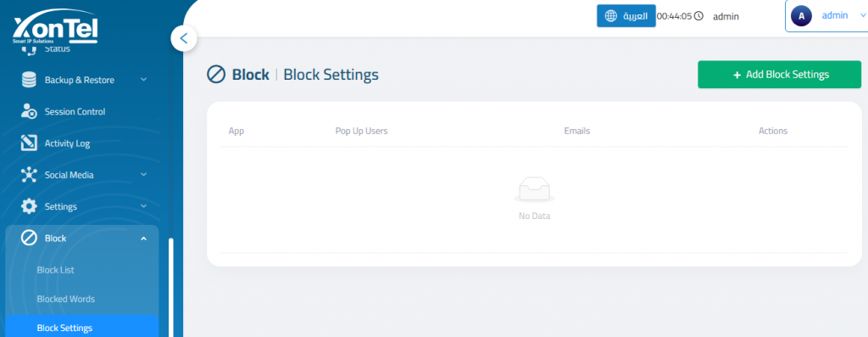Click the Settings gear icon
The width and height of the screenshot is (868, 337).
tap(29, 206)
